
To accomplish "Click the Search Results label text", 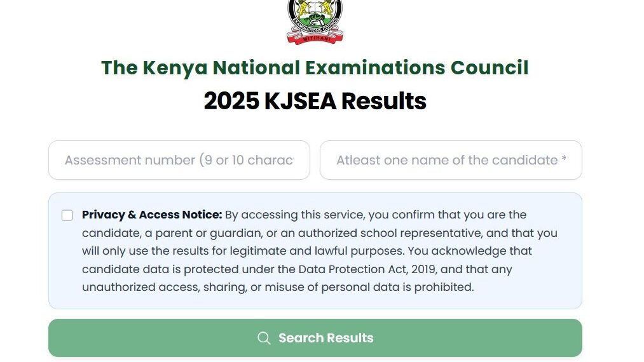I will click(326, 338).
